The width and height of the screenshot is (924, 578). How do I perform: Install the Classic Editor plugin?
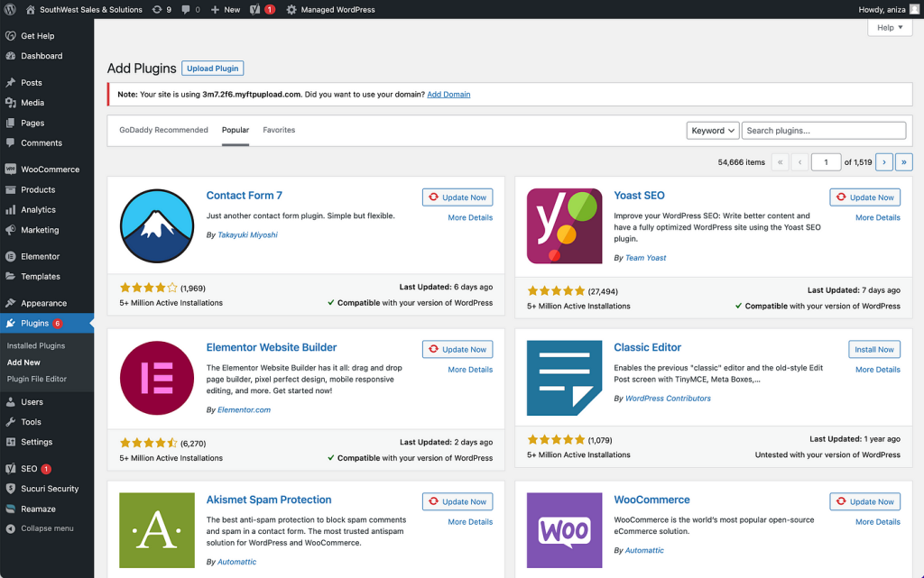[873, 349]
